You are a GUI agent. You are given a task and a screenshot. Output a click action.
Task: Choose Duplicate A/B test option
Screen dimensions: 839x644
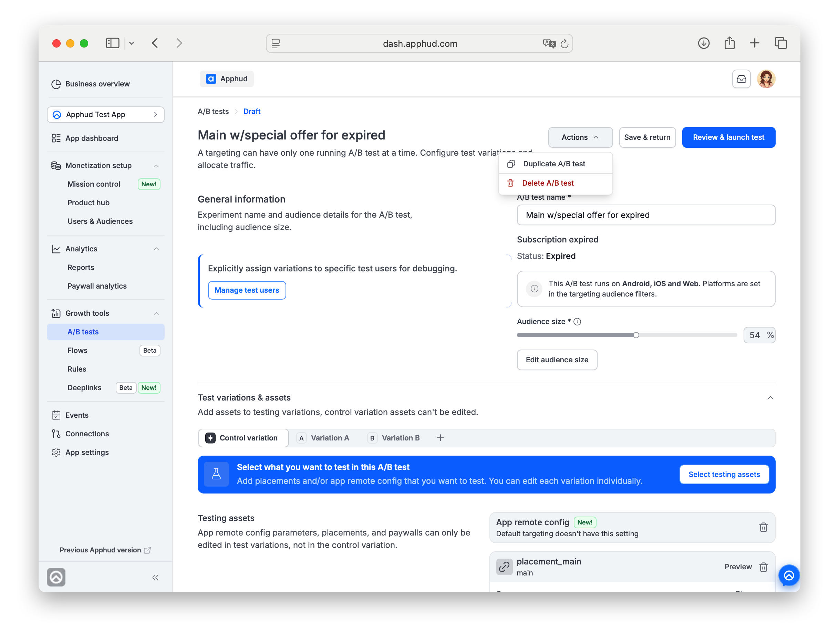555,164
